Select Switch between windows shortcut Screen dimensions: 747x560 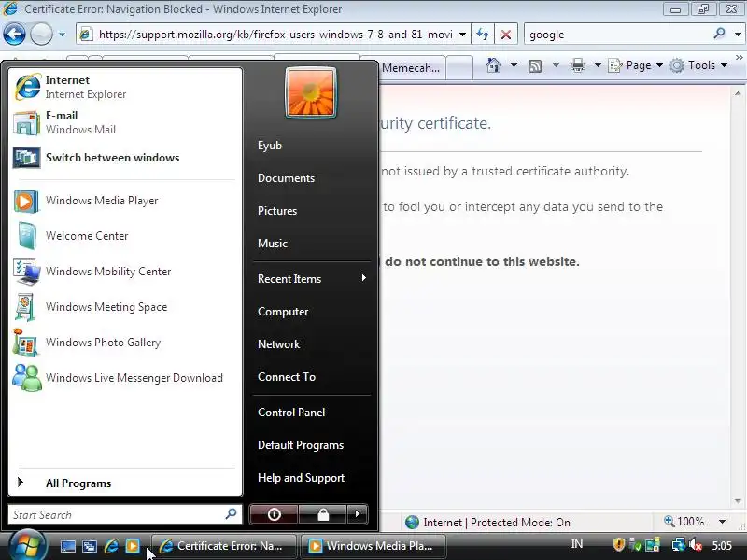click(x=125, y=158)
